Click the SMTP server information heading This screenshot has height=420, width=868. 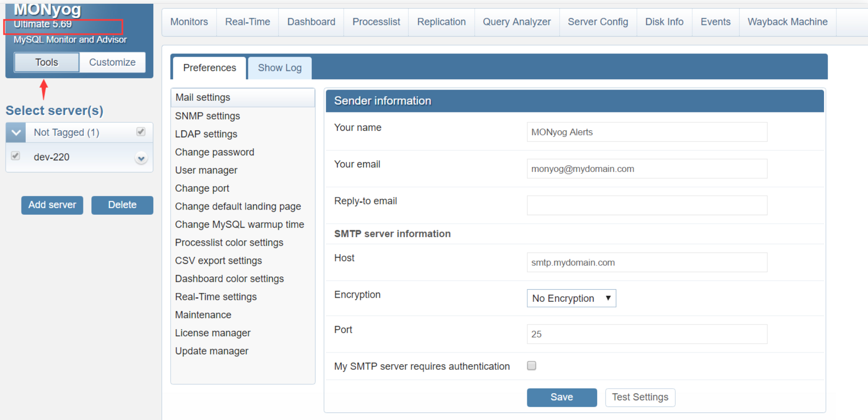tap(392, 234)
